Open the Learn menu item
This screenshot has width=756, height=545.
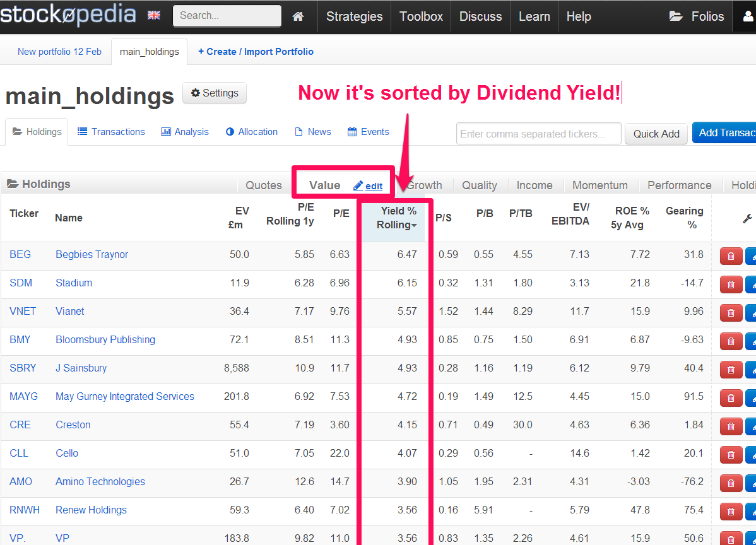coord(535,16)
